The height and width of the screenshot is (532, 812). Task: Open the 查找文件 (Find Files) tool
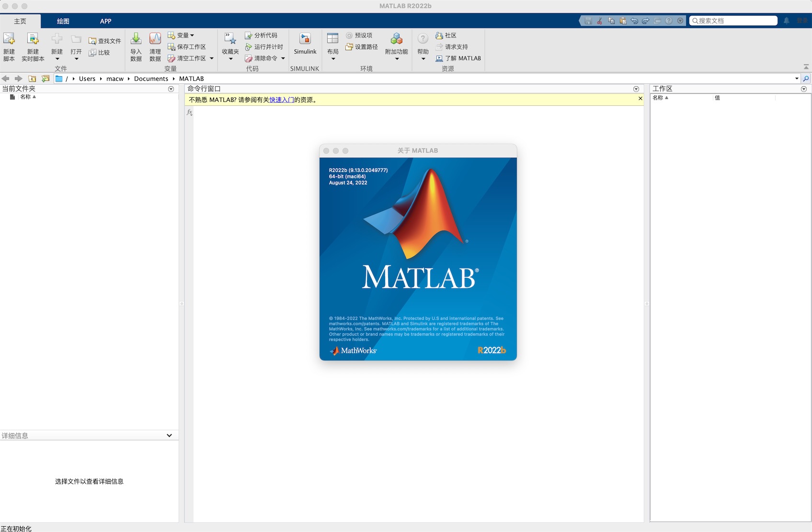coord(104,41)
